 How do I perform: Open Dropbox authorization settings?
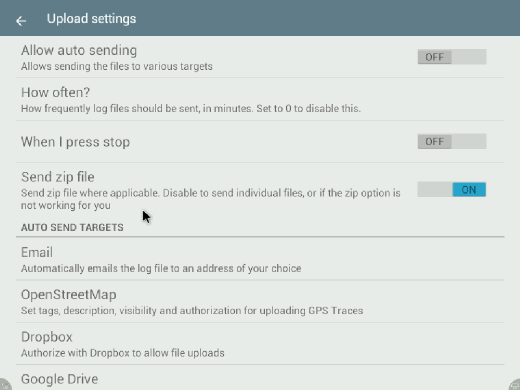[260, 344]
